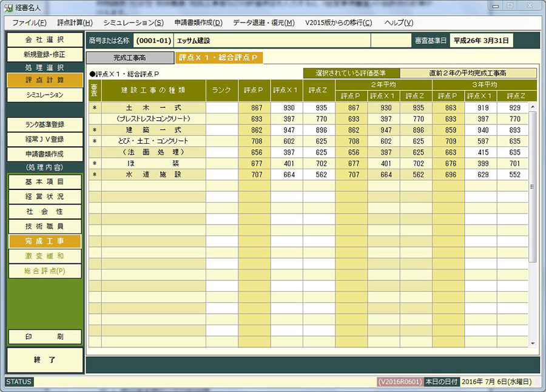Open the 社会性 section
Viewport: 546px width, 392px height.
(x=45, y=212)
